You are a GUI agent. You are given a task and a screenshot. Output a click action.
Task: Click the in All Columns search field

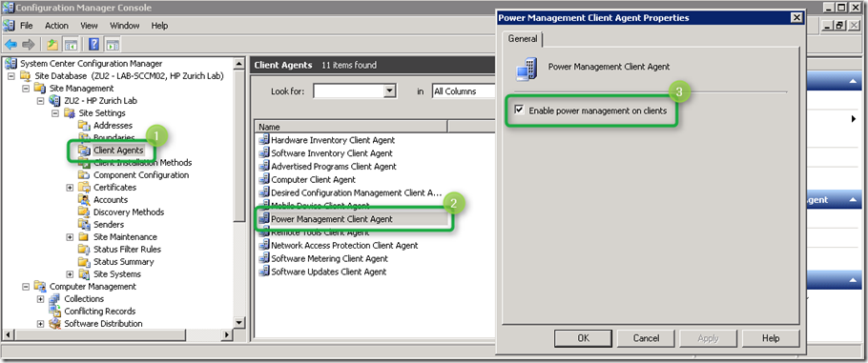463,91
